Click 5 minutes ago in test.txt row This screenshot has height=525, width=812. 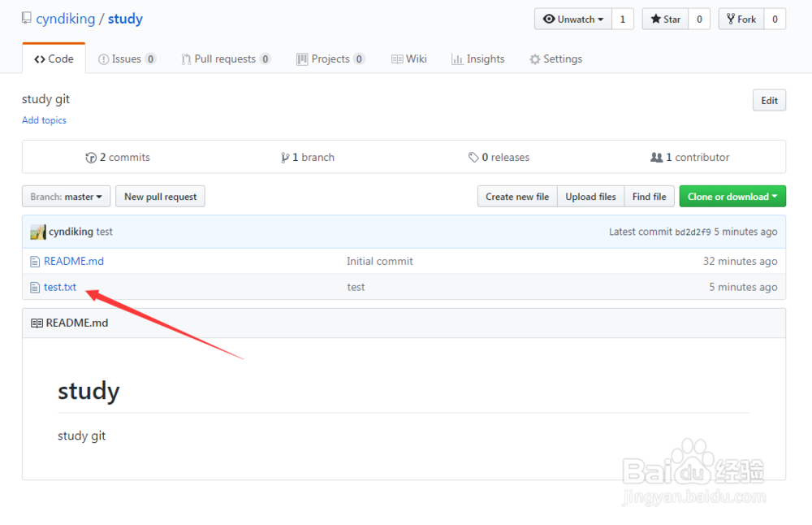[x=743, y=287]
